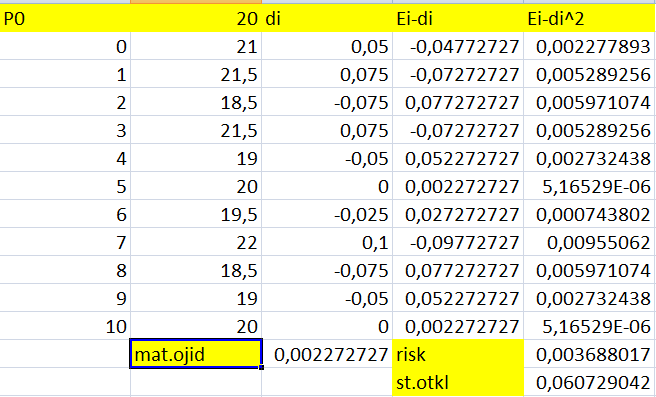Select the cell with value 21

(196, 46)
